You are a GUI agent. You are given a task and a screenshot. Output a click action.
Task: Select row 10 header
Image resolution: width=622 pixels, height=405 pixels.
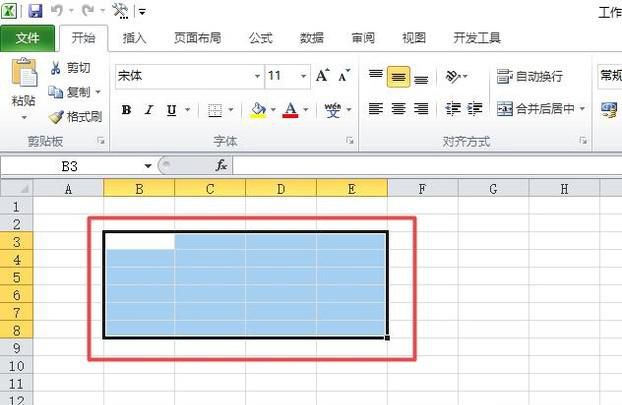pyautogui.click(x=16, y=365)
